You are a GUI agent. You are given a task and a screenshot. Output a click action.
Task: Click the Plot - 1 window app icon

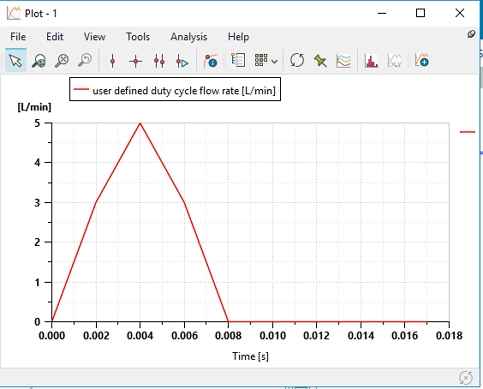[x=13, y=13]
